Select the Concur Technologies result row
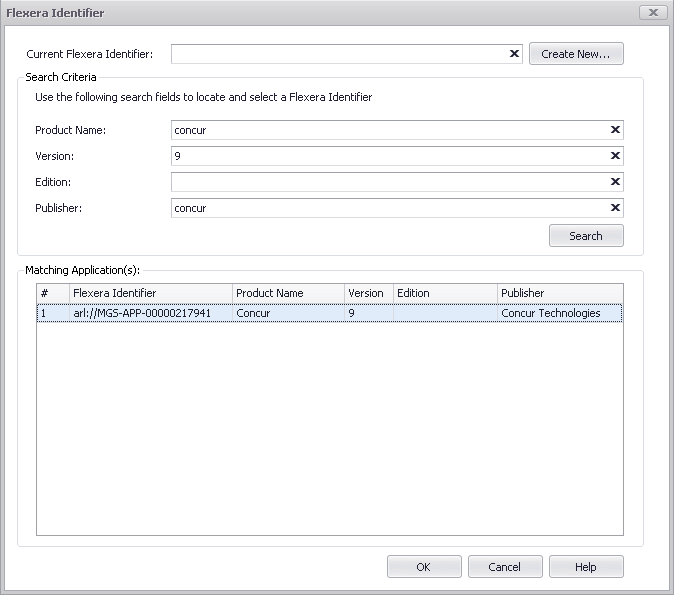 point(330,313)
